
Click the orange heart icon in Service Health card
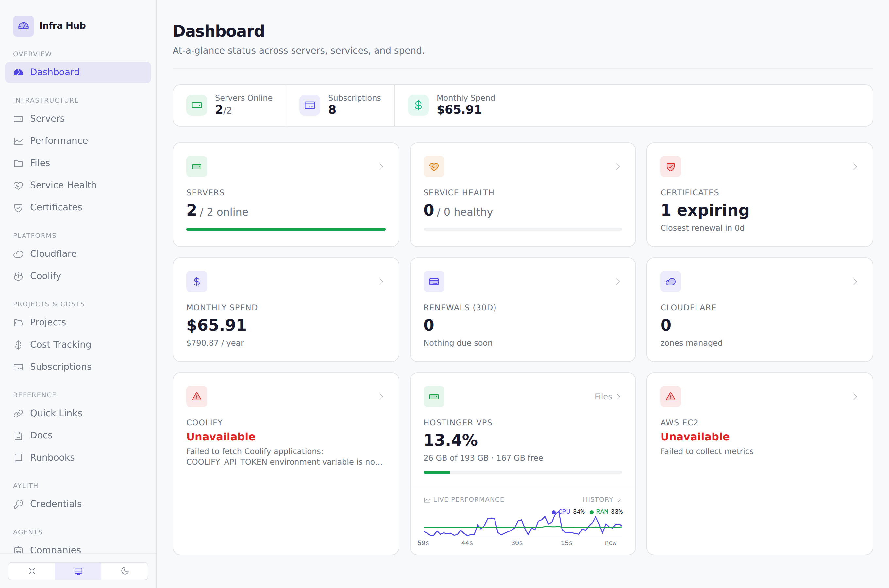[434, 167]
